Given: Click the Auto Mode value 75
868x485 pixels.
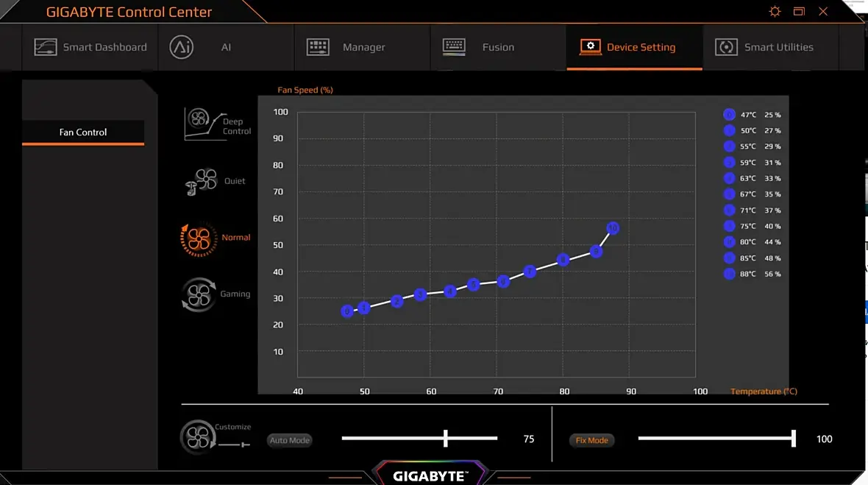Looking at the screenshot, I should click(529, 439).
